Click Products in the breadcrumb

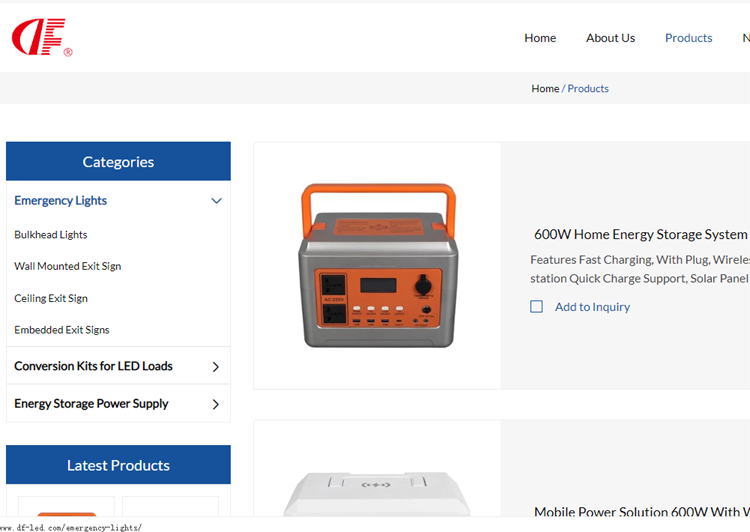pyautogui.click(x=588, y=89)
